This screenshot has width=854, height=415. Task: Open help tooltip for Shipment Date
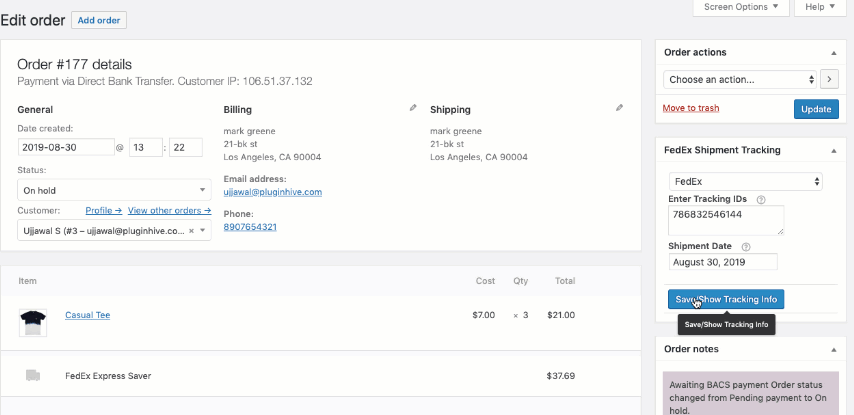click(746, 247)
